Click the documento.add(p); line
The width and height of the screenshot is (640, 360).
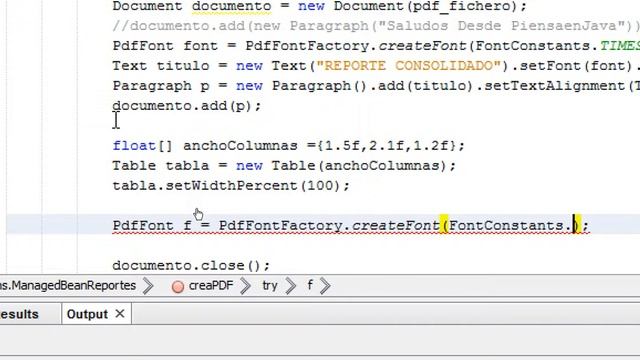click(x=187, y=106)
